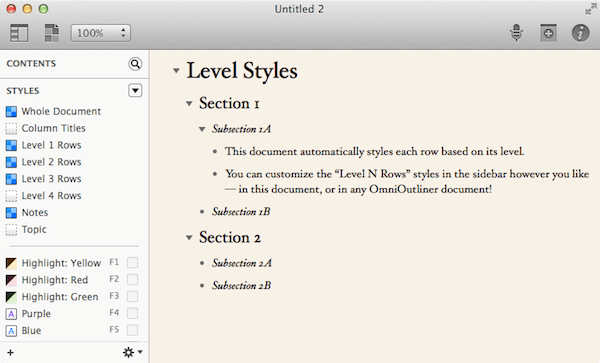
Task: Select Level 2 Rows label
Action: (x=51, y=162)
